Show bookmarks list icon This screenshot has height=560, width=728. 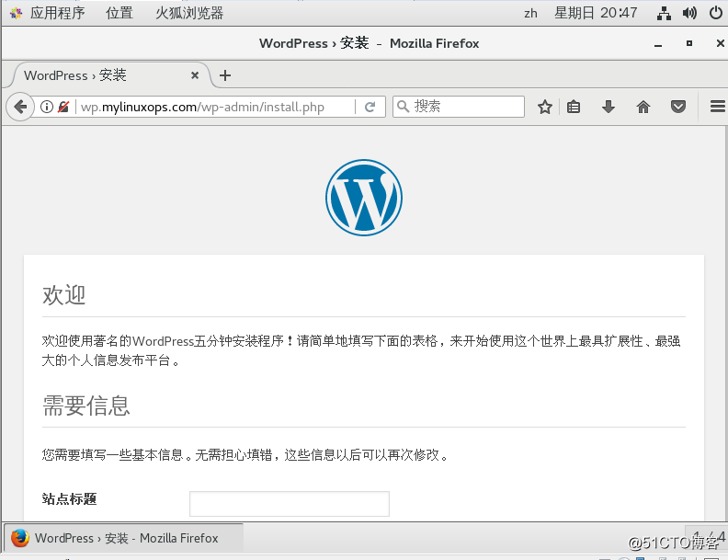(574, 107)
